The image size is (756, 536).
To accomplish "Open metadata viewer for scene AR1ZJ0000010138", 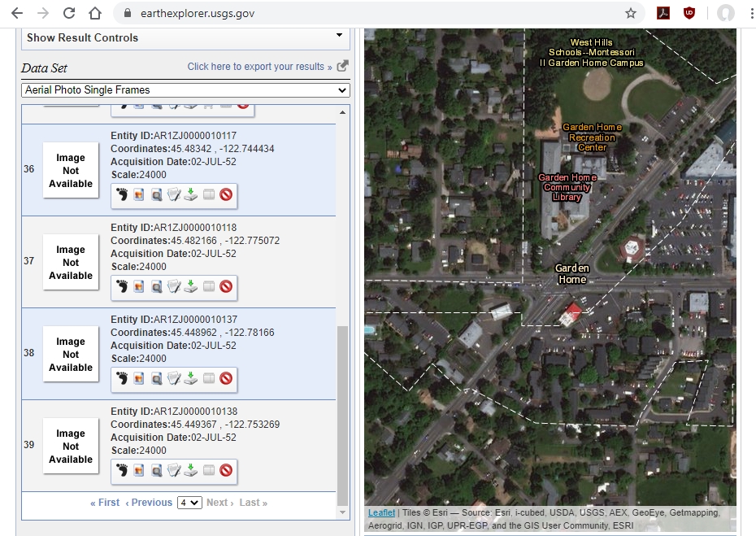I will (x=173, y=470).
